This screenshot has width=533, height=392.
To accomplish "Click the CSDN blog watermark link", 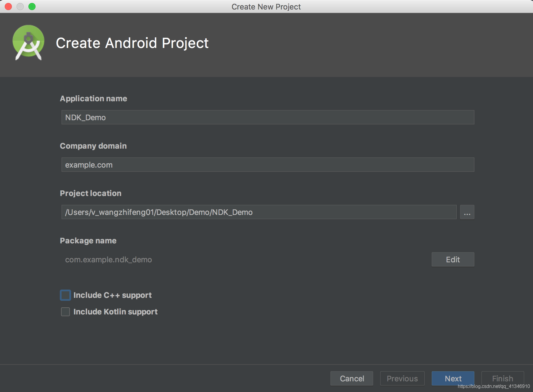I will click(x=494, y=386).
